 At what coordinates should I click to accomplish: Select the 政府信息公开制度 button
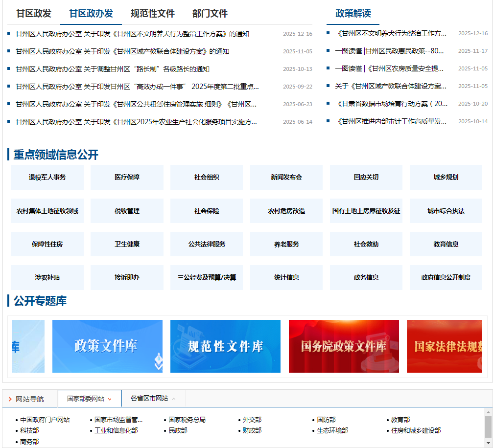tap(446, 277)
